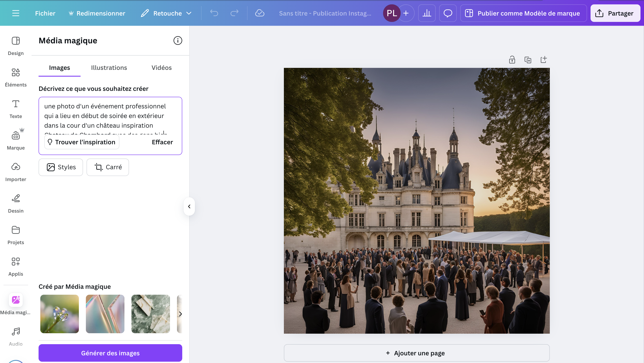Select the flower droplet thumbnail
644x363 pixels.
click(x=60, y=314)
